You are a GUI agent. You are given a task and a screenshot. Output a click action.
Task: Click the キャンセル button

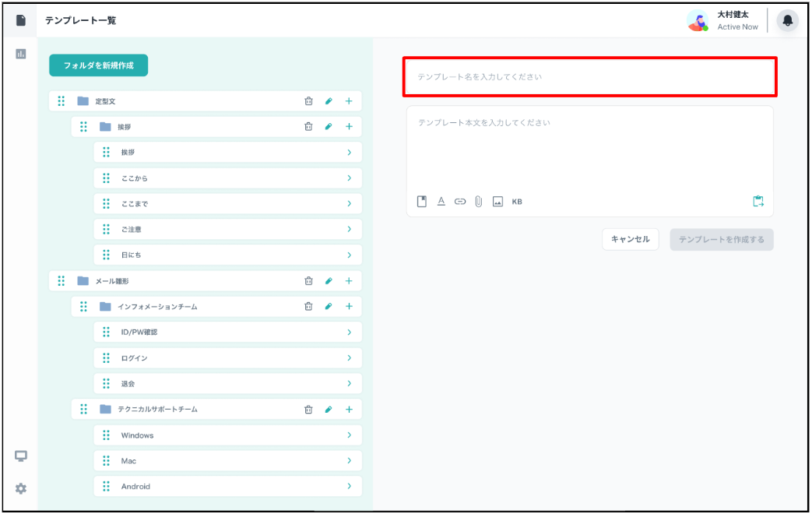(630, 239)
